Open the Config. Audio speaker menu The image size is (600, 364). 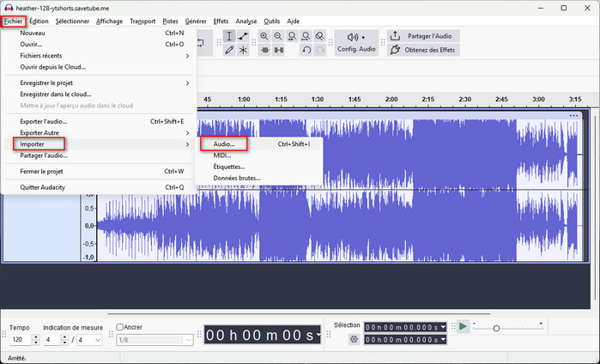356,43
